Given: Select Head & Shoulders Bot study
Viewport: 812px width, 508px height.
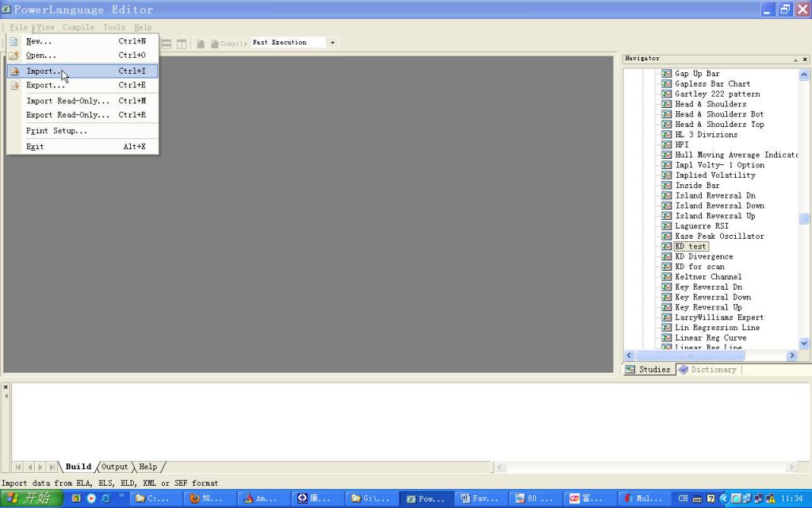Looking at the screenshot, I should click(x=719, y=114).
